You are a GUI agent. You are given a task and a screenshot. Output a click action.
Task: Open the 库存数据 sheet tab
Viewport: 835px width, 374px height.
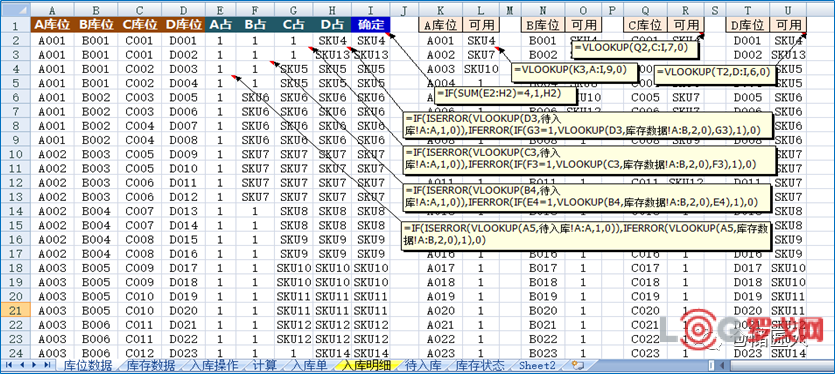[x=151, y=365]
